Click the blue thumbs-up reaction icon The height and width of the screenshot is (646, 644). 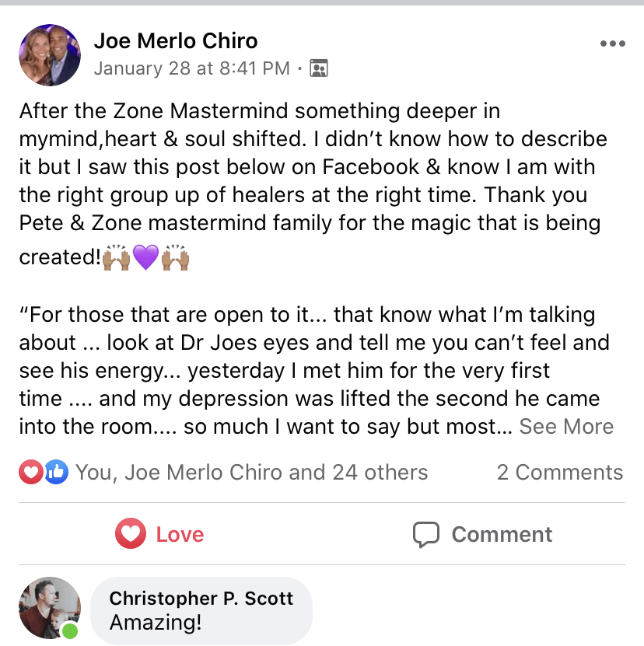(x=55, y=472)
